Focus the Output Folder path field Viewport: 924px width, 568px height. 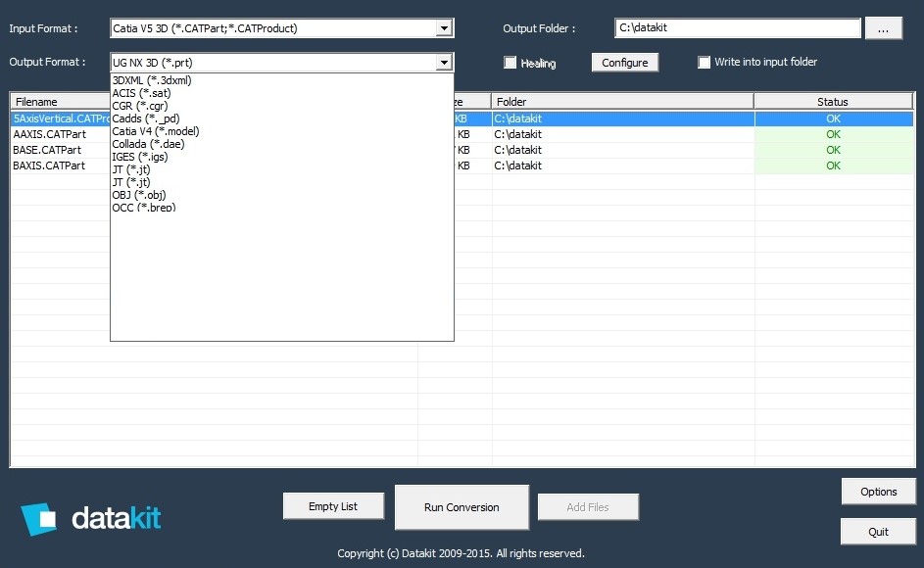tap(737, 27)
